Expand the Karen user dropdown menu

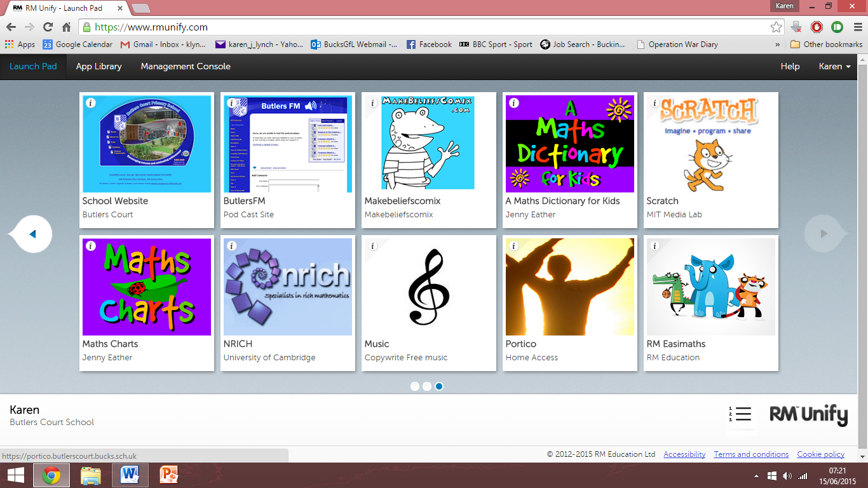coord(834,66)
